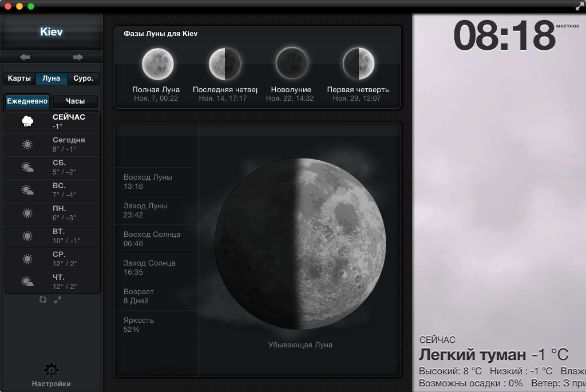Refresh the forecast with the reload icon
This screenshot has height=392, width=586.
pyautogui.click(x=43, y=300)
